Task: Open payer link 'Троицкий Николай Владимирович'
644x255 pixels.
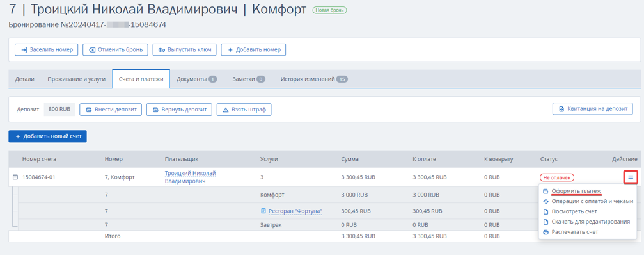Action: coord(190,177)
